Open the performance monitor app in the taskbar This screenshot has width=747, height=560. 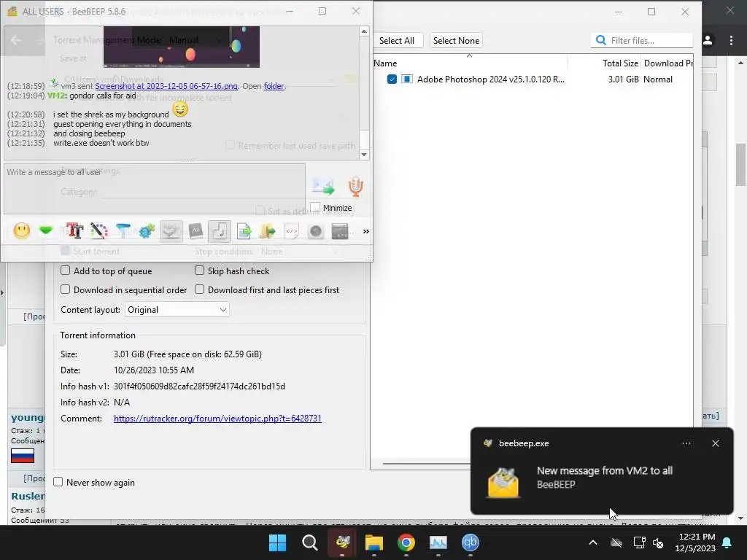438,542
